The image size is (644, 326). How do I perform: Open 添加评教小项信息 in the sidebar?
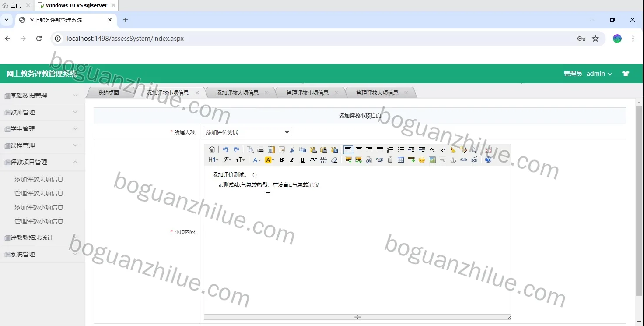click(39, 207)
